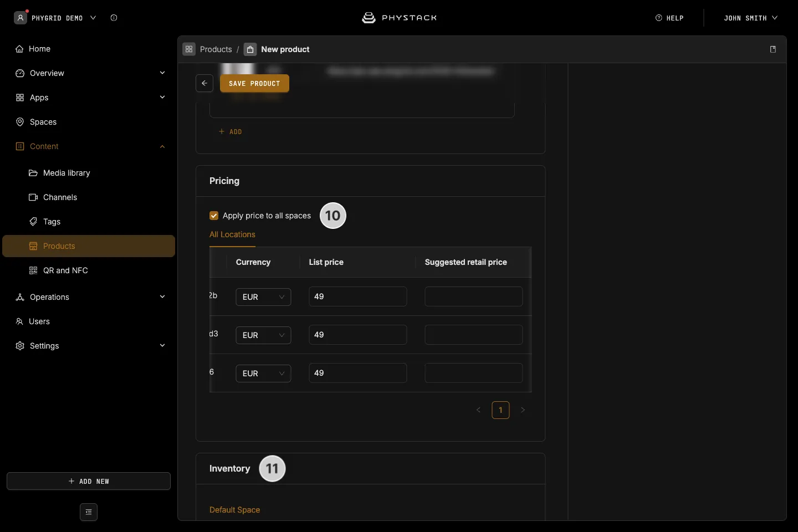
Task: Click the Save Product button
Action: coord(254,84)
